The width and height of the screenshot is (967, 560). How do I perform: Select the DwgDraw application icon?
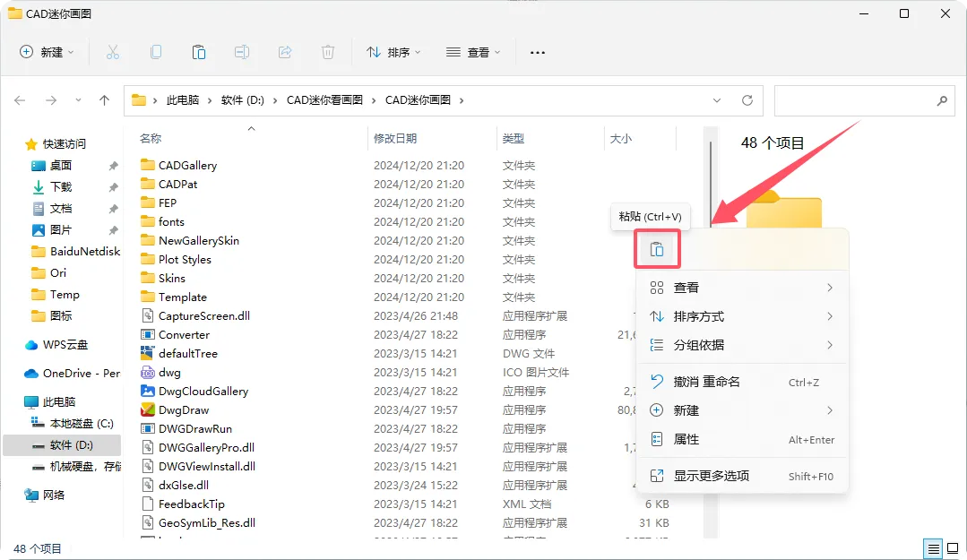coord(147,409)
